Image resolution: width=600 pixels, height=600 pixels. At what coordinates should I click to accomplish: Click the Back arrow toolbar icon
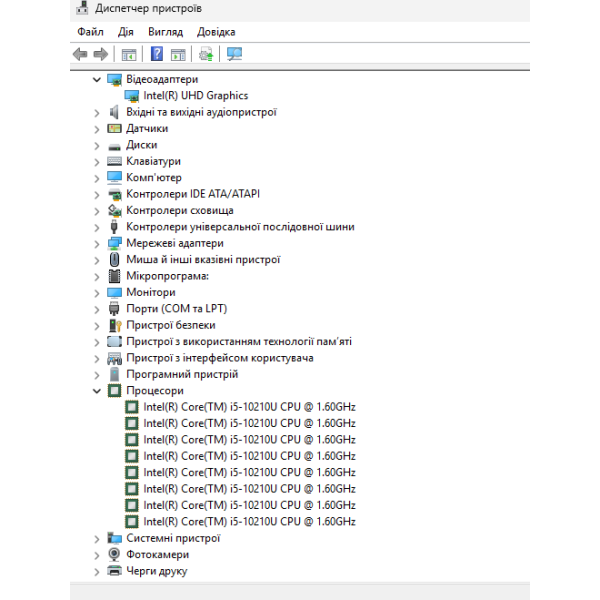(x=80, y=54)
